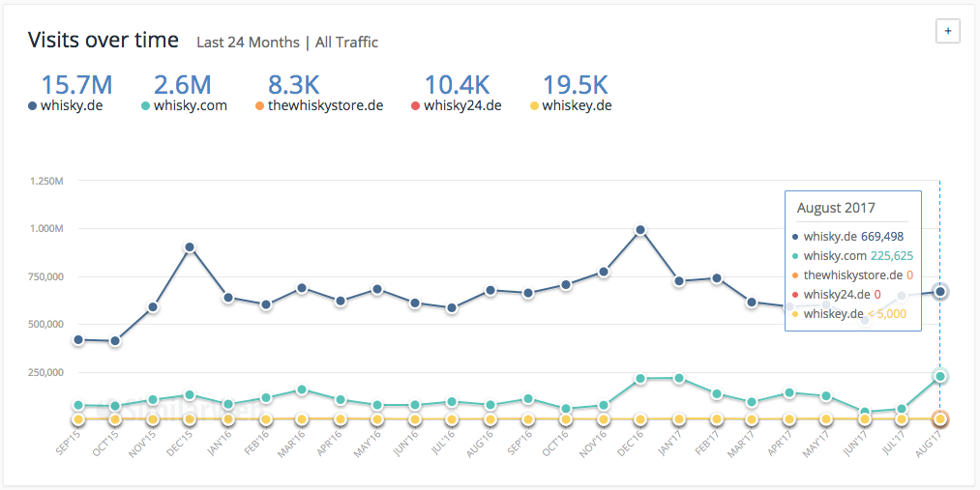Click whisky.de 669,498 tooltip row
This screenshot has height=490, width=980.
847,237
